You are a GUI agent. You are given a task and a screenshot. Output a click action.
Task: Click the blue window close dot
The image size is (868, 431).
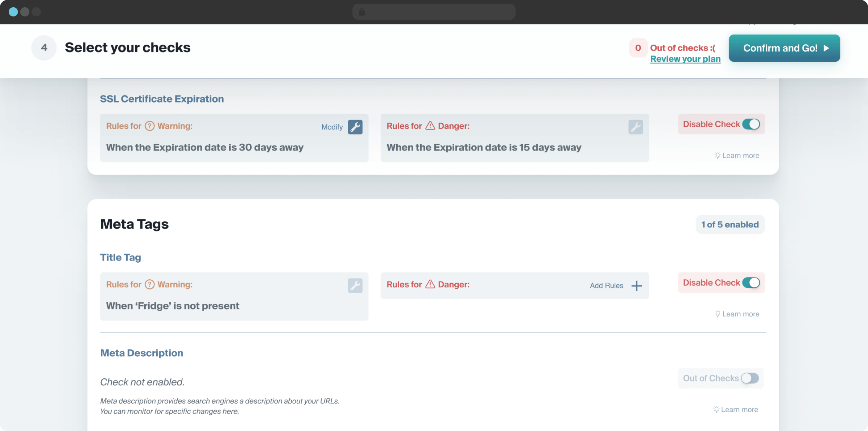coord(13,12)
